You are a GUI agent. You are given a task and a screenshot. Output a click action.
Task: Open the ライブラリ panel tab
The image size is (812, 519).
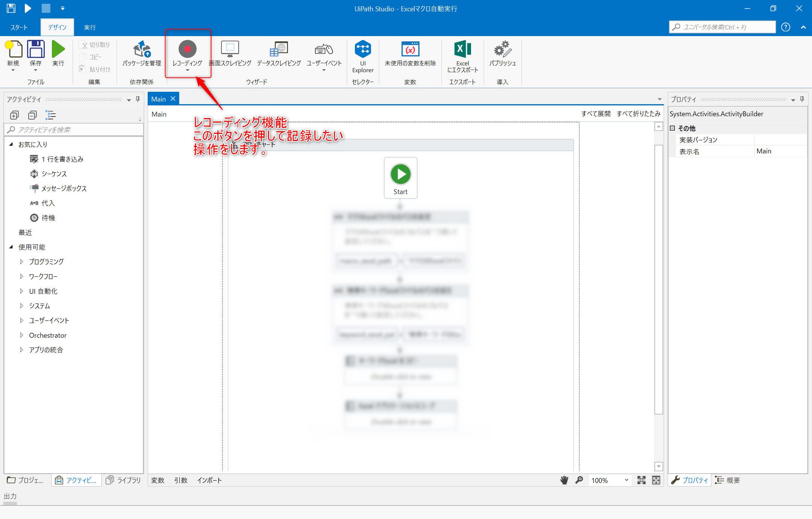click(124, 480)
